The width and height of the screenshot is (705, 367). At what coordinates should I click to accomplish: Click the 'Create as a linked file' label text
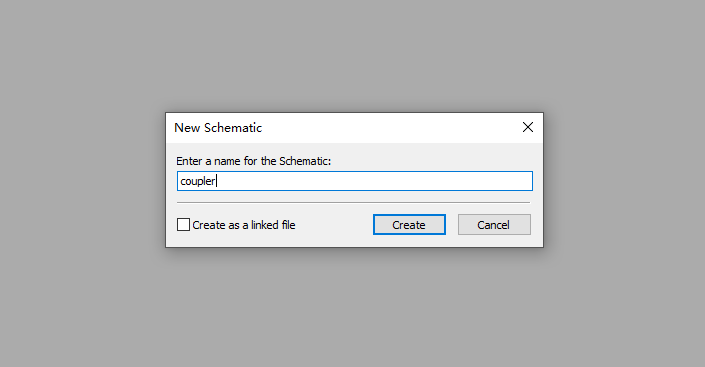(244, 225)
